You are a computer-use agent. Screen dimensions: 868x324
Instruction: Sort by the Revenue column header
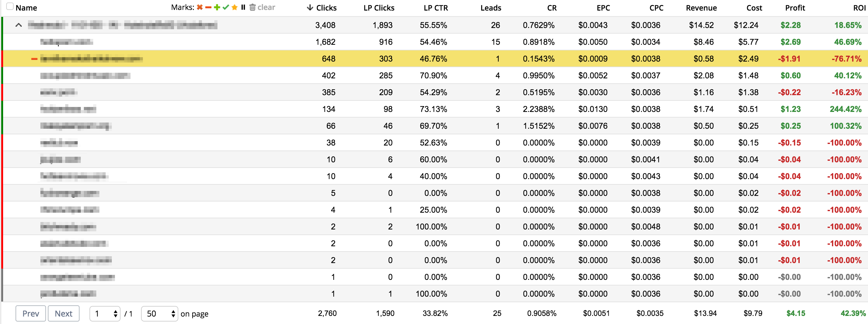coord(701,8)
